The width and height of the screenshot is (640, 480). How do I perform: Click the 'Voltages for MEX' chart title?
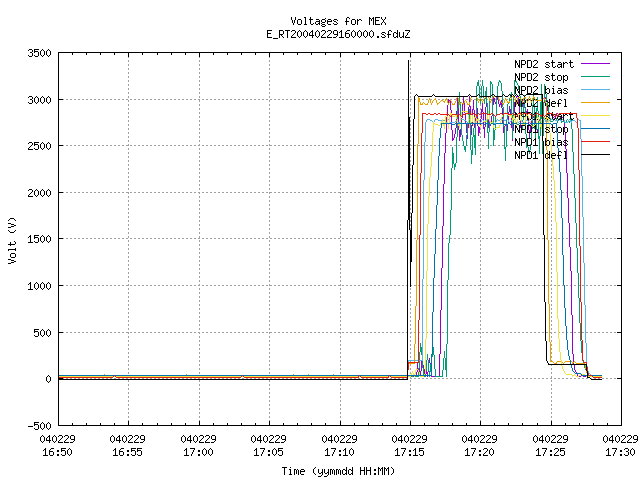pyautogui.click(x=338, y=21)
